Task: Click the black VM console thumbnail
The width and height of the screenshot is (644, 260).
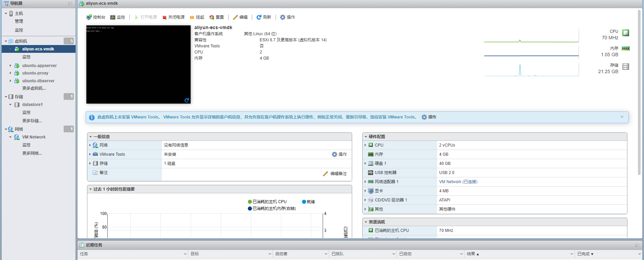Action: [138, 64]
